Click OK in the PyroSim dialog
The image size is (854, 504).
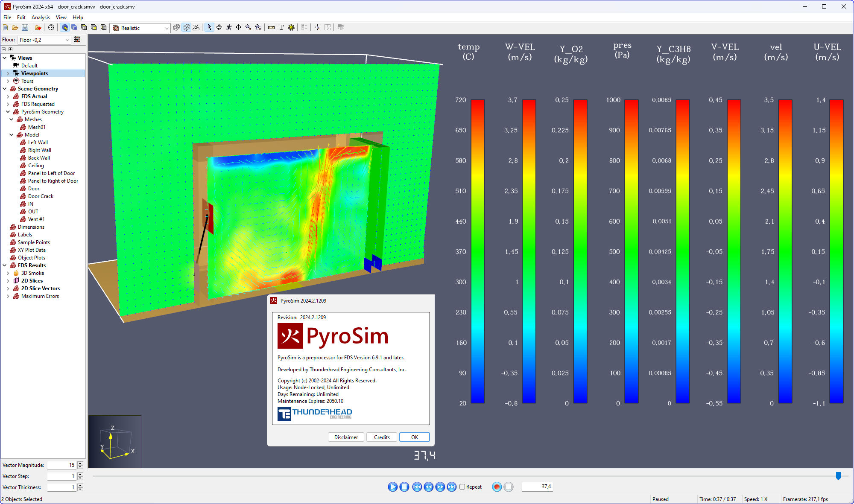pos(414,437)
